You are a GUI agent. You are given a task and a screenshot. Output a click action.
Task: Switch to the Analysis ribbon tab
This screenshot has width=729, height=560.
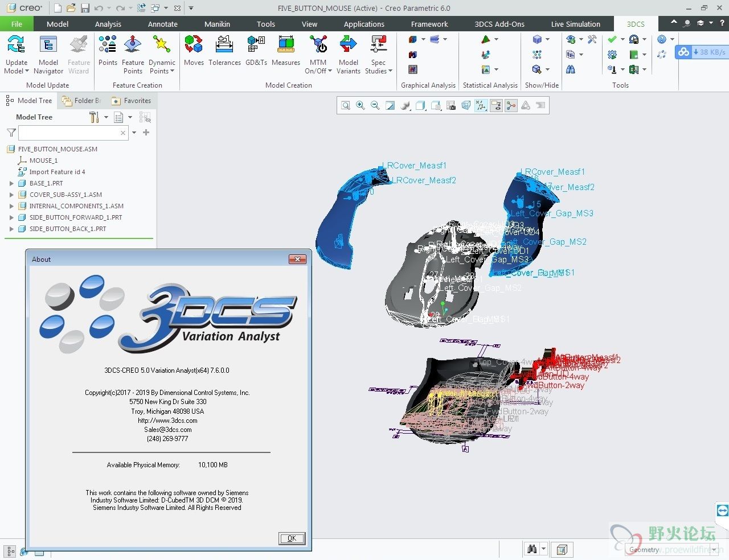click(x=108, y=24)
